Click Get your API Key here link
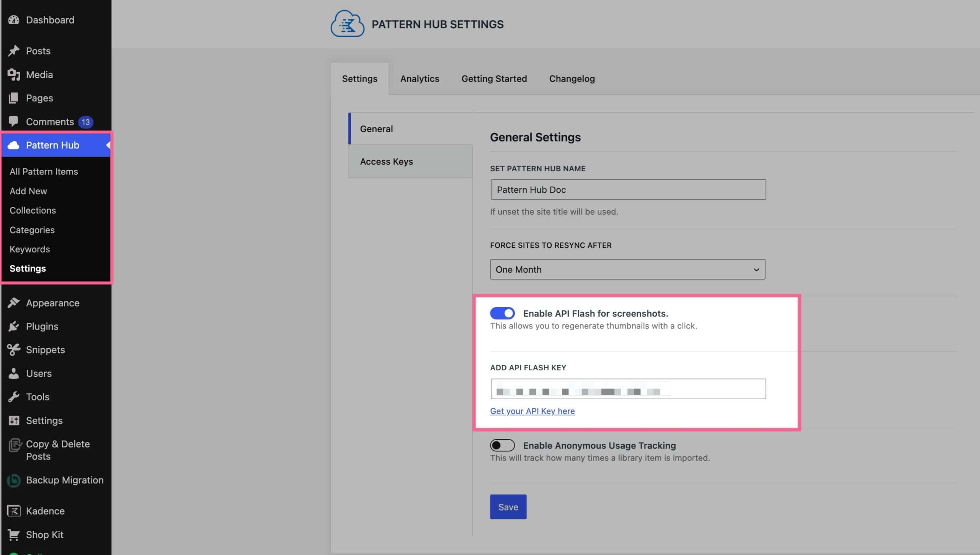 (532, 411)
